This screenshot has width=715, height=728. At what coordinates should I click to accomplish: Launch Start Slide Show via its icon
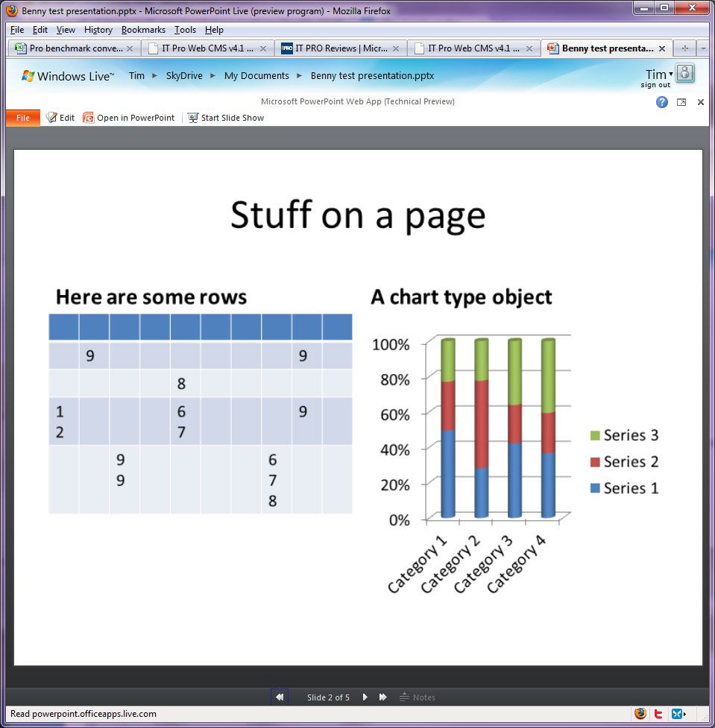(192, 117)
